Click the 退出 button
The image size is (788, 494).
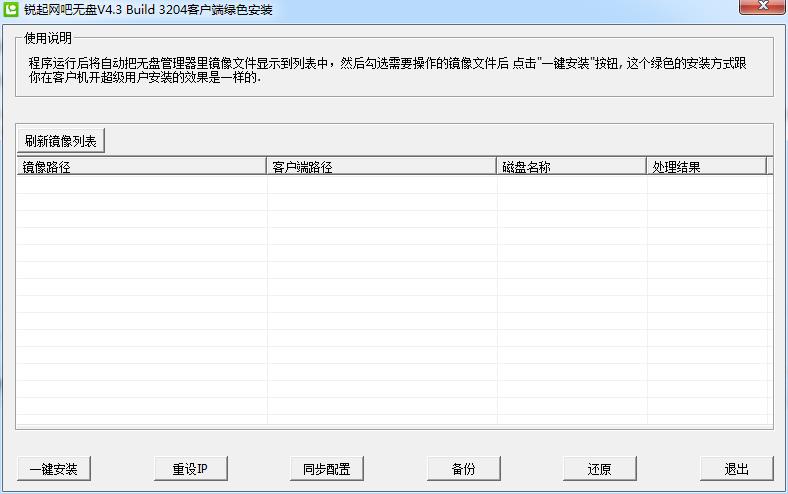tap(736, 468)
